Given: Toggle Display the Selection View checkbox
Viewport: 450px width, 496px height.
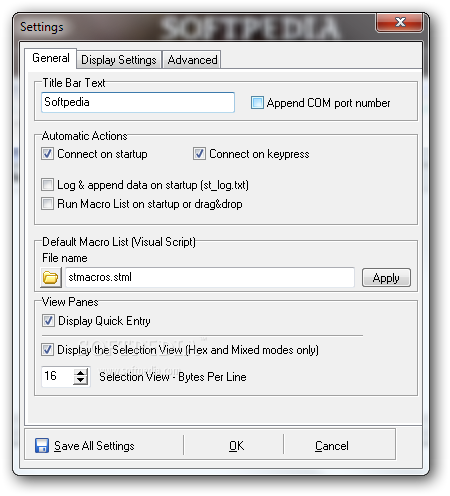Looking at the screenshot, I should click(x=47, y=350).
